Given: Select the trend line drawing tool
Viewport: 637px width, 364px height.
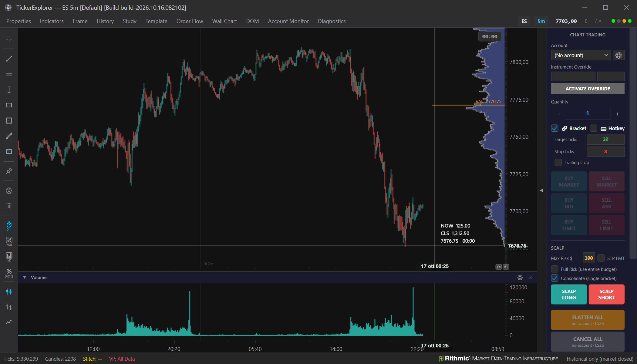Looking at the screenshot, I should (9, 59).
